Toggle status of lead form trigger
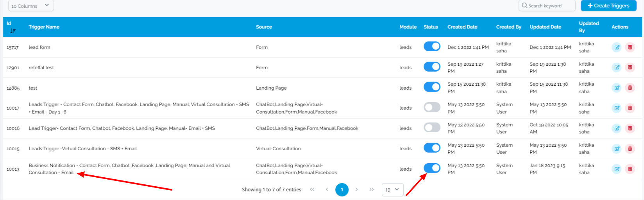The width and height of the screenshot is (644, 200). [x=432, y=47]
